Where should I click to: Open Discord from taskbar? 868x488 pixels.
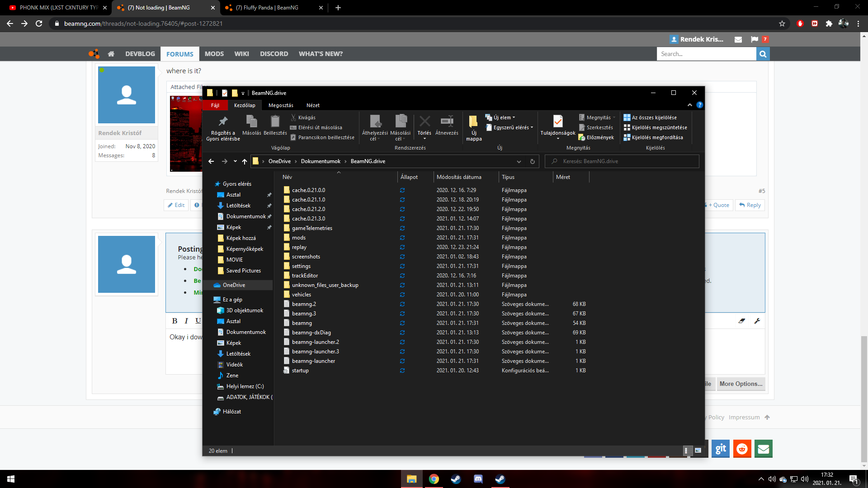(x=478, y=479)
